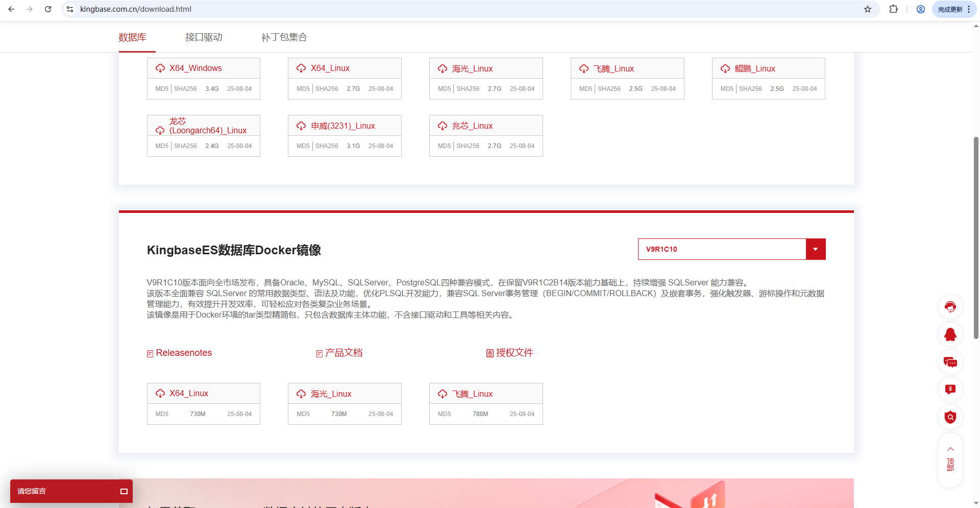Open the 授权文件 link
The width and height of the screenshot is (980, 508).
point(509,353)
